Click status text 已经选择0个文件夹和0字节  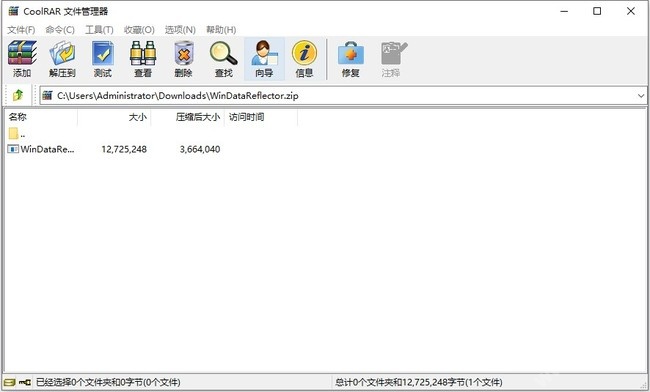pos(108,382)
